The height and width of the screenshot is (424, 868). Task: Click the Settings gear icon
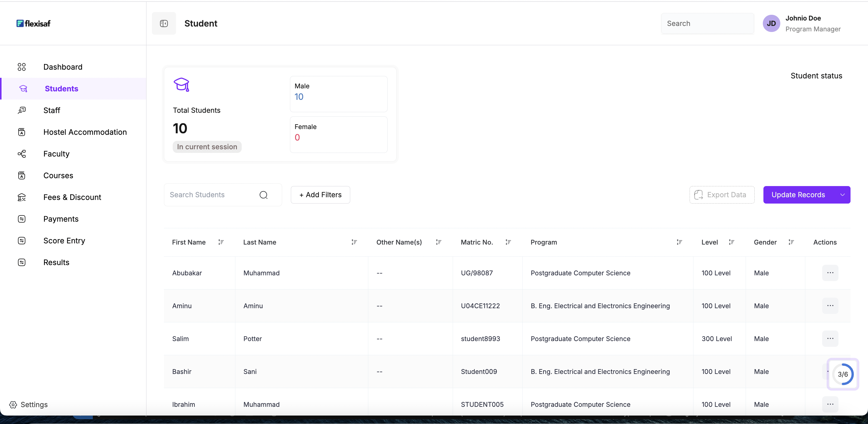[13, 404]
